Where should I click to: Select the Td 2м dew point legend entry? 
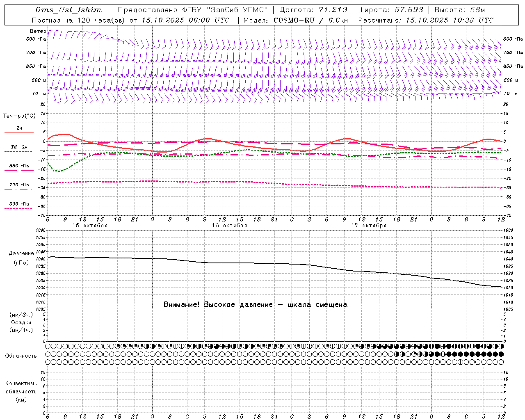[x=19, y=147]
